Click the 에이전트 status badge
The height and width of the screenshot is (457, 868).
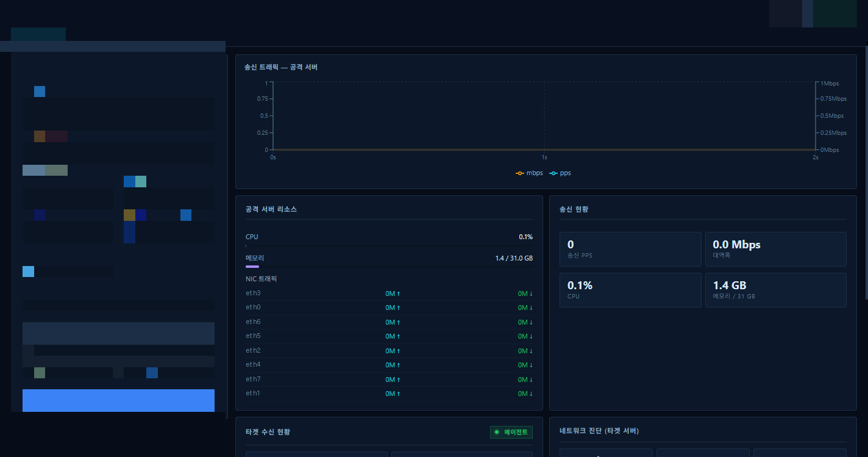511,432
